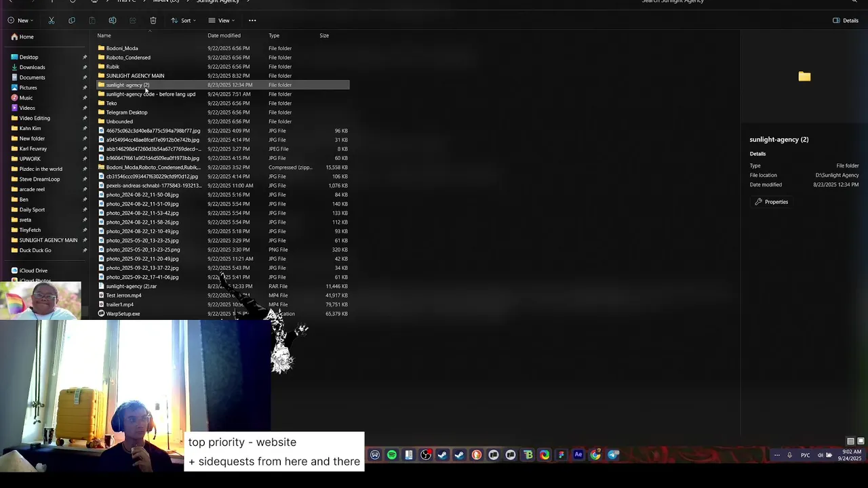Click РУС keyboard language indicator
This screenshot has width=868, height=488.
pos(806,455)
